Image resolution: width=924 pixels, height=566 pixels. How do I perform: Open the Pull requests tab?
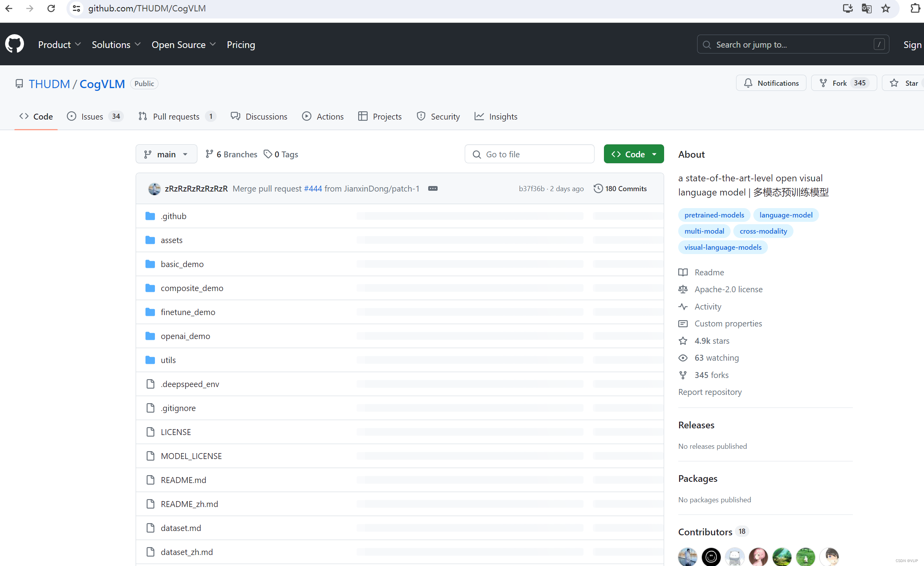point(177,116)
